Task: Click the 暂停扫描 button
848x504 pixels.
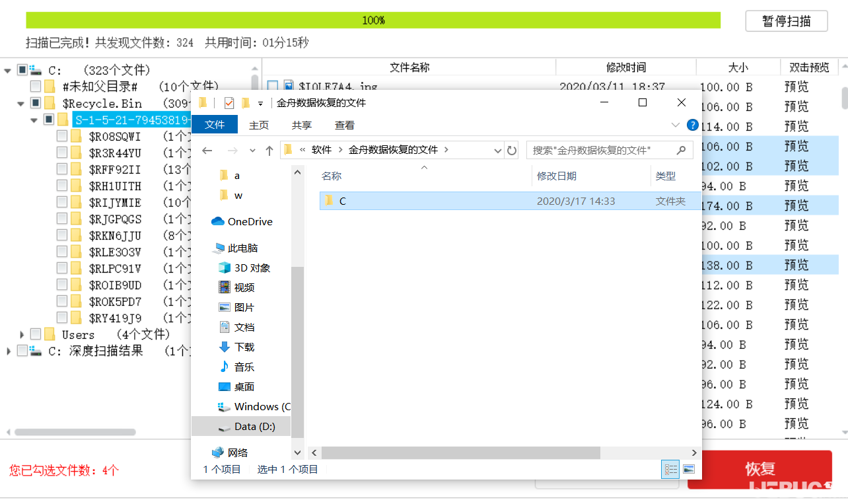Action: pos(786,20)
